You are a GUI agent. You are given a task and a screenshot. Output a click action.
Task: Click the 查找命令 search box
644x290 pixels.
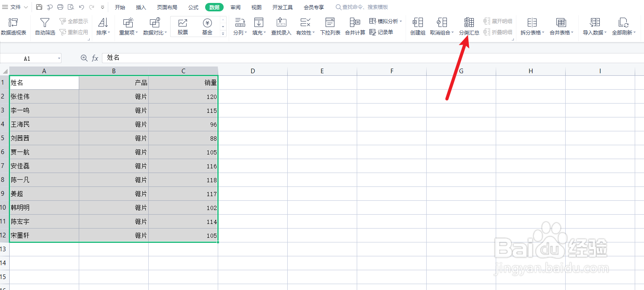(362, 7)
